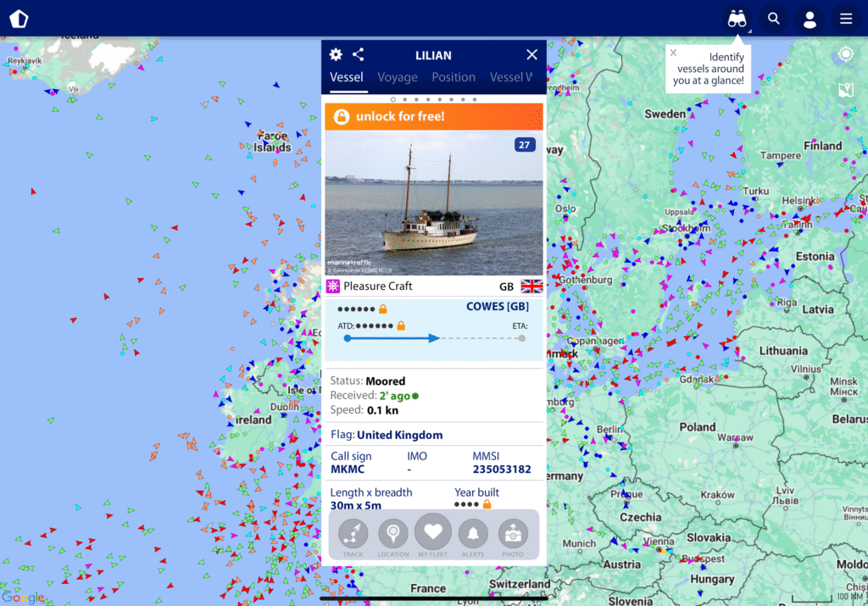Share the LILIAN vessel details
The height and width of the screenshot is (606, 868).
[359, 54]
